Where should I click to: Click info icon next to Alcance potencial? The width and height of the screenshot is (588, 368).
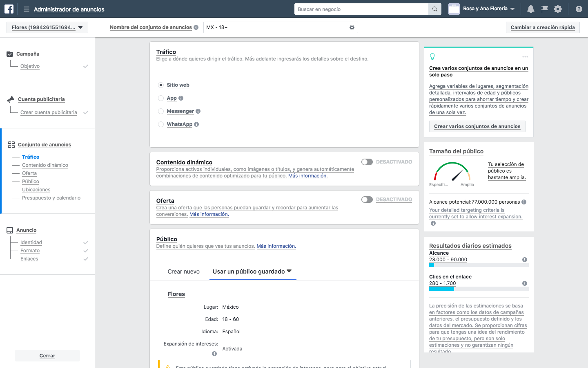click(524, 202)
